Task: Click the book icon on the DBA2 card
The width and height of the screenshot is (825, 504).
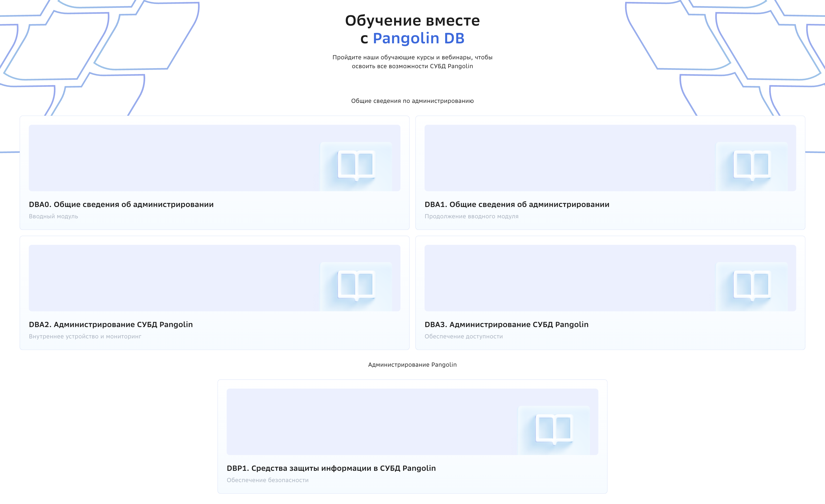Action: pos(356,286)
